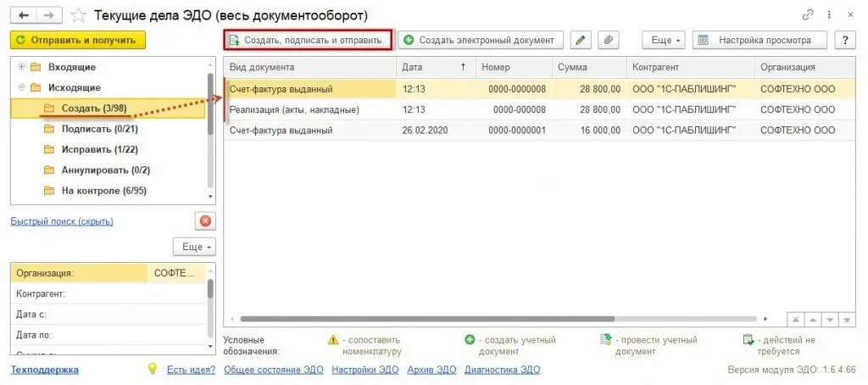Add this page to favorites with the star
Screen dimensions: 868x385
(78, 15)
